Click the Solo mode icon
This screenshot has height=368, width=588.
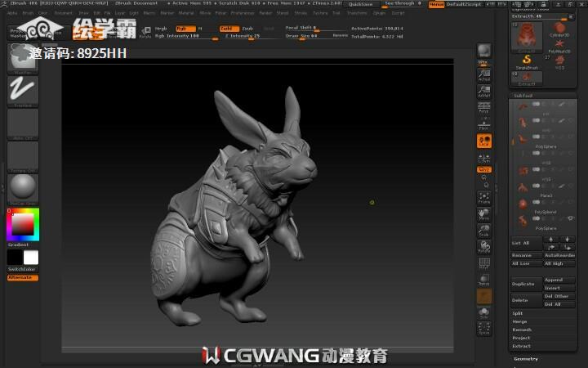(483, 312)
